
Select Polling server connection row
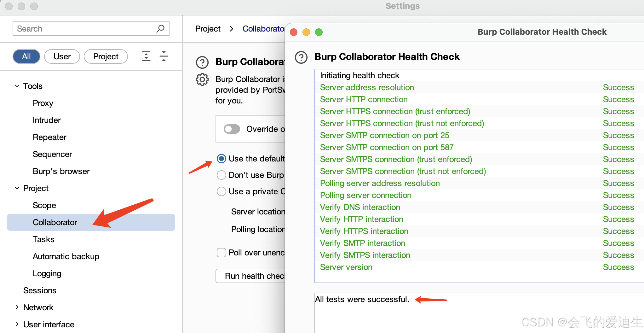pyautogui.click(x=479, y=195)
